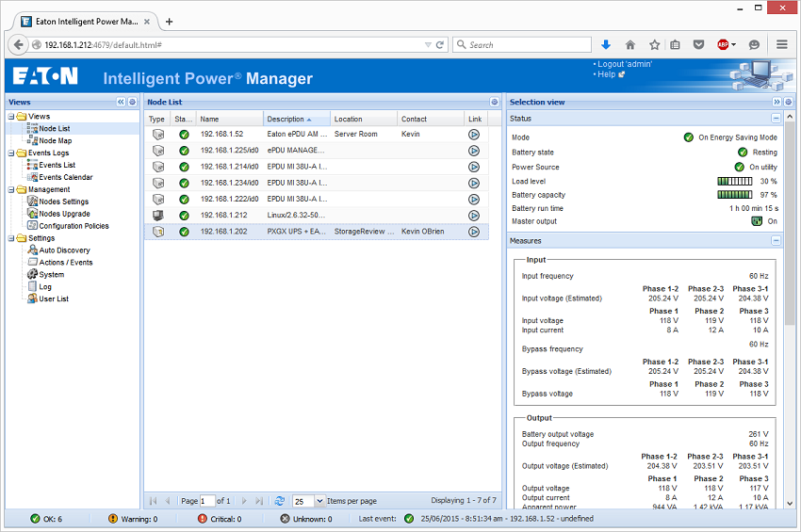The width and height of the screenshot is (801, 532).
Task: Switch to Eaton Intelligent Power Manager tab
Action: pos(86,22)
